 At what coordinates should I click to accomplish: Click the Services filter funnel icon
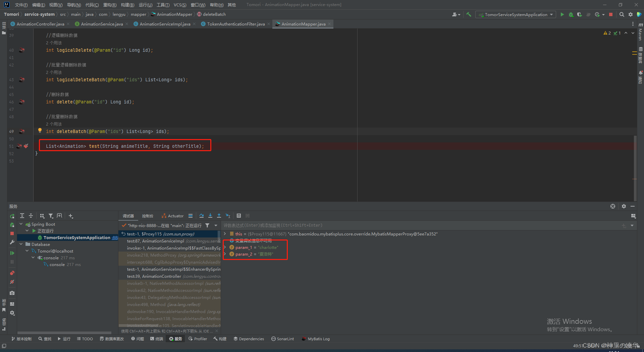click(x=51, y=216)
